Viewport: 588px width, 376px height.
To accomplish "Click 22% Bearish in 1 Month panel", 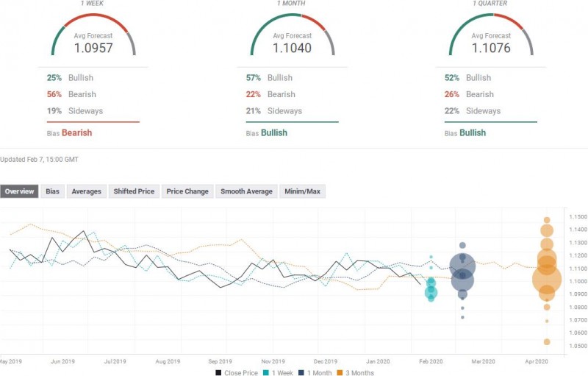I will pyautogui.click(x=270, y=94).
